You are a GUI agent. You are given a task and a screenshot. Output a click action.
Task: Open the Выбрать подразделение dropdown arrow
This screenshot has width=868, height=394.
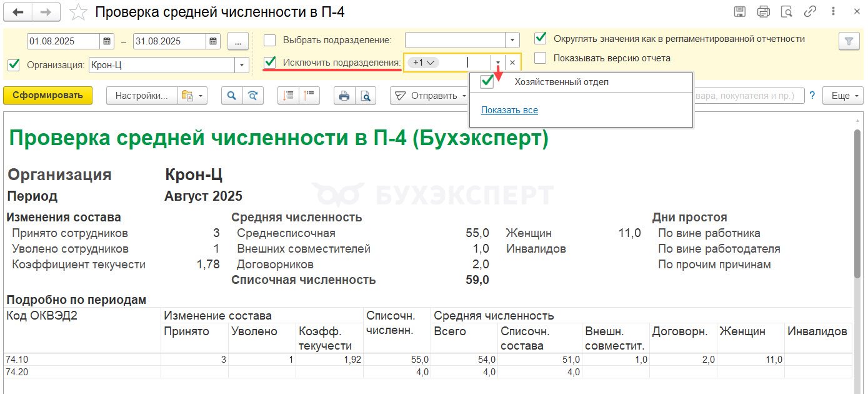(x=513, y=40)
